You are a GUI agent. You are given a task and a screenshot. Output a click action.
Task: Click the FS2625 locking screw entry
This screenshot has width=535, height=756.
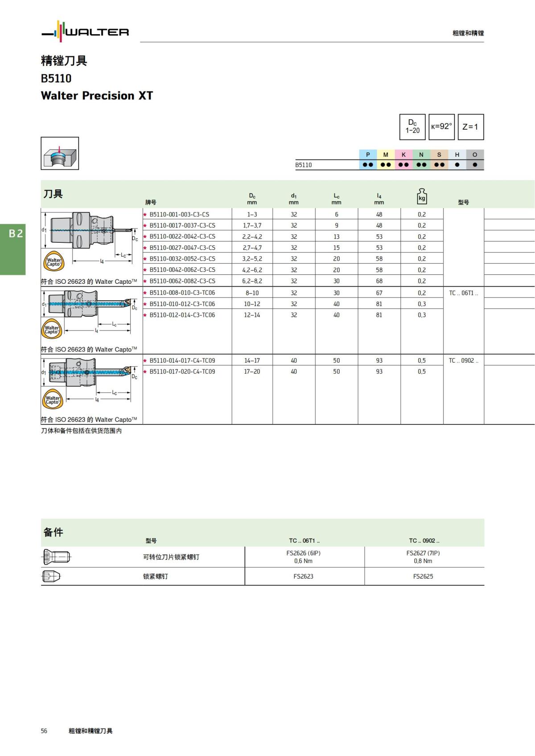(x=423, y=576)
